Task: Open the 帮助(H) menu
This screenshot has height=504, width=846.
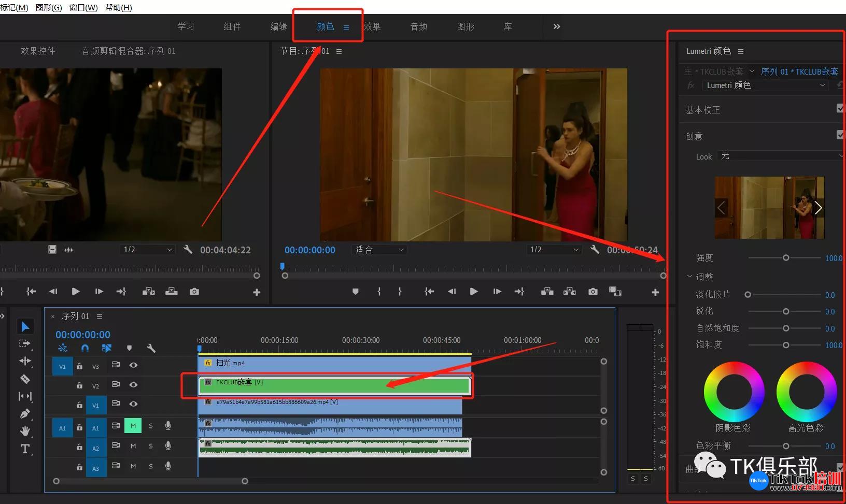Action: click(118, 7)
